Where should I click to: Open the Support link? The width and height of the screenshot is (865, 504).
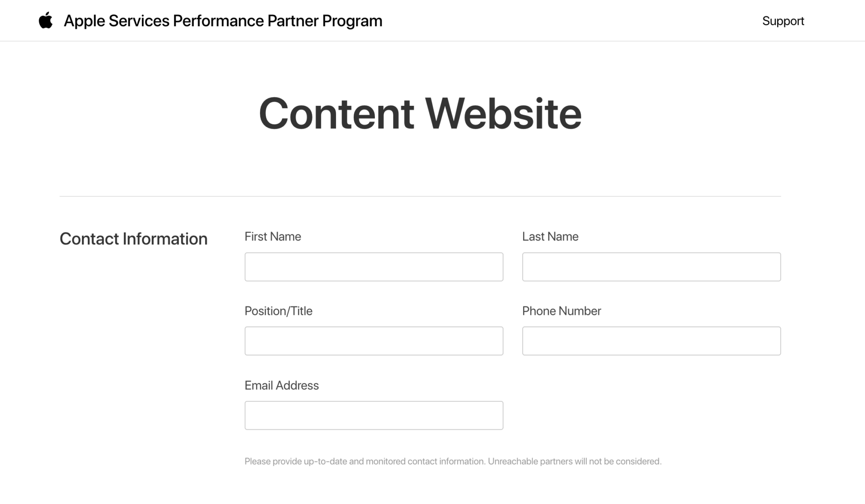click(x=783, y=21)
